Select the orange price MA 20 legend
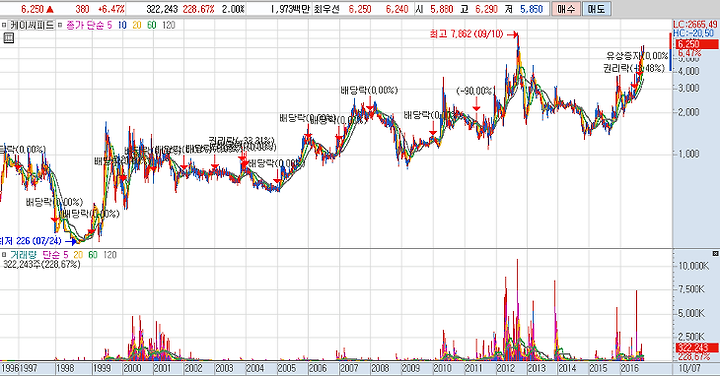 coord(137,25)
